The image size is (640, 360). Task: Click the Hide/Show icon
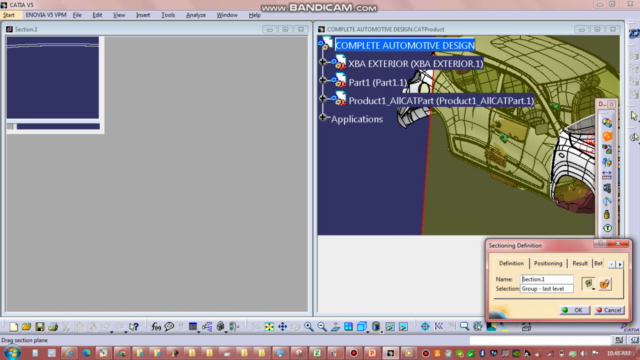390,327
